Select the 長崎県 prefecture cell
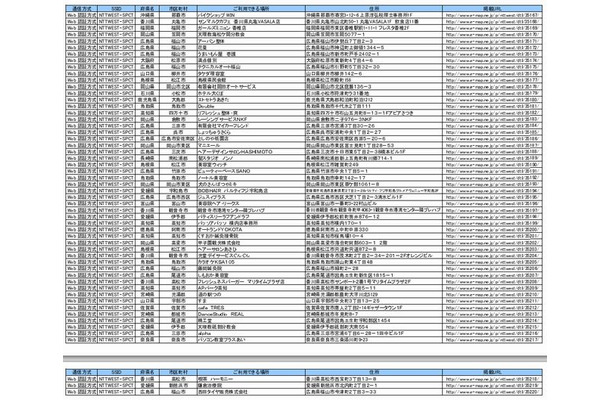 pyautogui.click(x=147, y=158)
